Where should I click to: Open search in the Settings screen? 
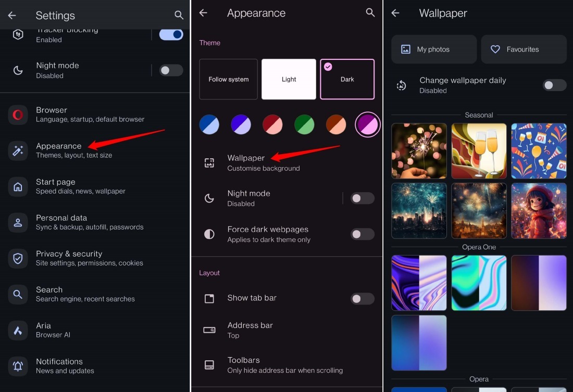(179, 15)
